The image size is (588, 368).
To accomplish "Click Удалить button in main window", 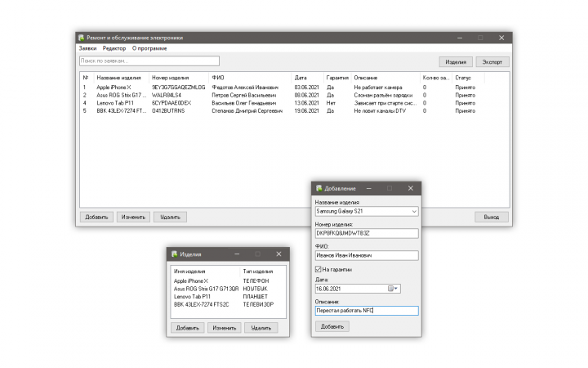I will 170,217.
